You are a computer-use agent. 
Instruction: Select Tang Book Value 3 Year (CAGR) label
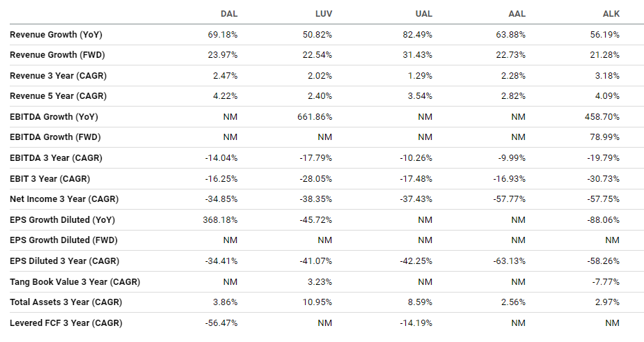pos(74,282)
